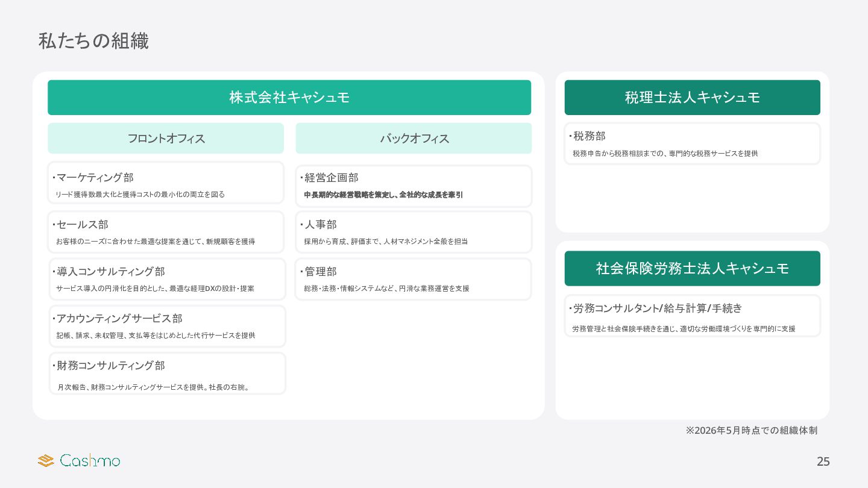The width and height of the screenshot is (868, 488).
Task: Click the マーケティング部 title
Action: pos(95,178)
